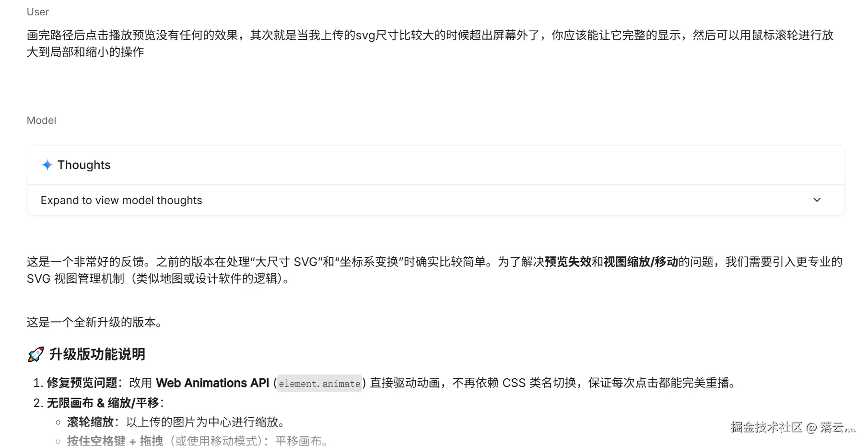Click the "Model" role label
Screen dimensions: 868x446
click(x=41, y=121)
